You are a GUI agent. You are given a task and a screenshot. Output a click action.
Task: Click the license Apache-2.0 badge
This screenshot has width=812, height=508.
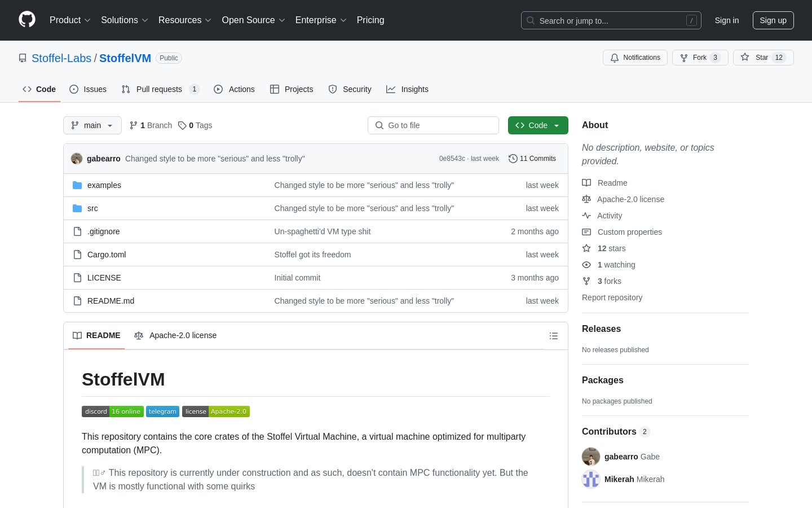point(216,411)
